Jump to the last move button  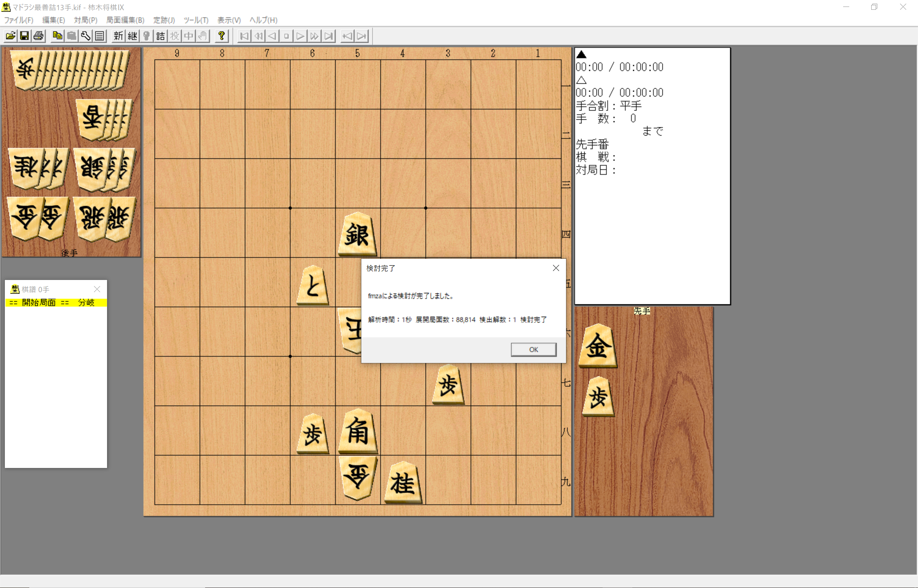point(328,36)
